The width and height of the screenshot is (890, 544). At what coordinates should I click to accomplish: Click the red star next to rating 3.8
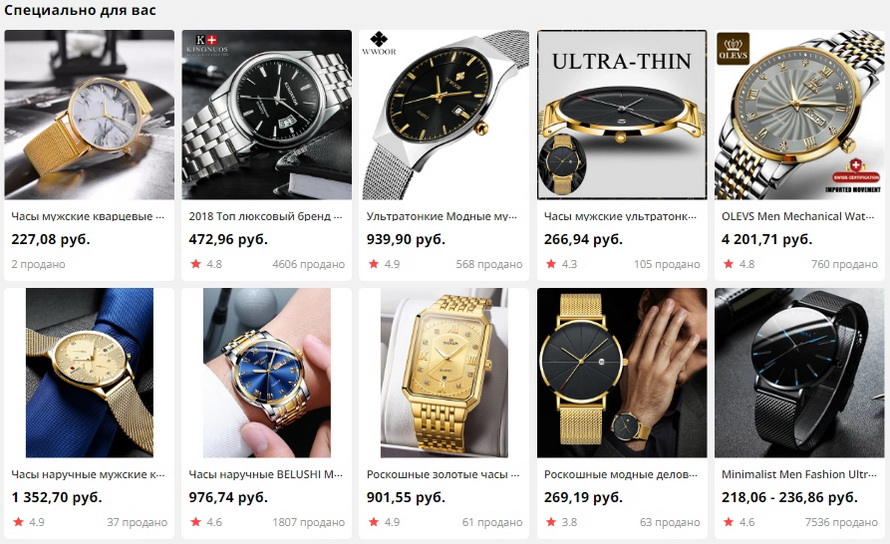pyautogui.click(x=551, y=521)
